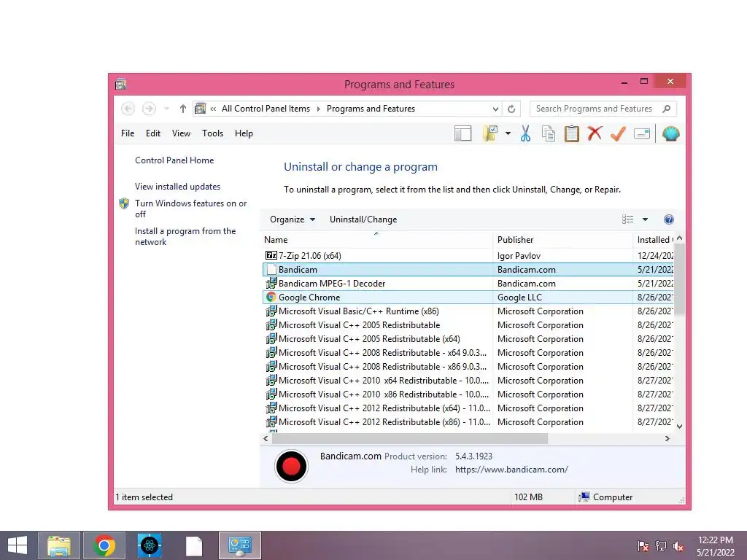The width and height of the screenshot is (747, 560).
Task: Go to Control Panel Home
Action: (x=174, y=160)
